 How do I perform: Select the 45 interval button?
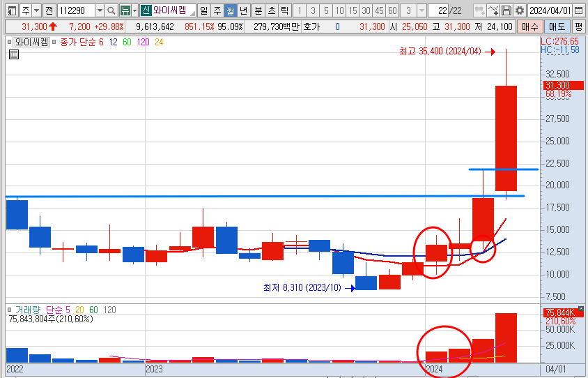380,10
